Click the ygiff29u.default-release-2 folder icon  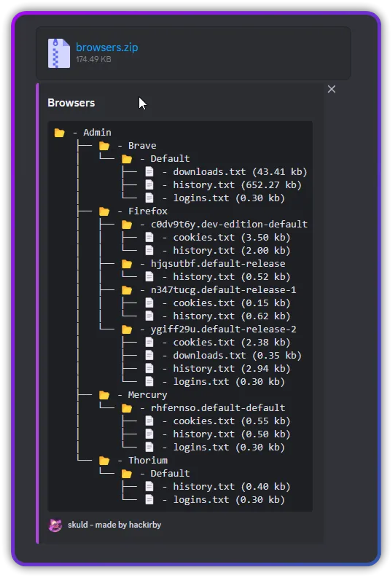pos(127,330)
